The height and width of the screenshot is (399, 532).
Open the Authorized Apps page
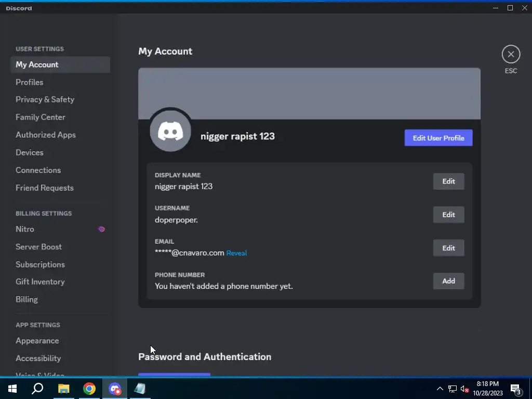[60, 135]
